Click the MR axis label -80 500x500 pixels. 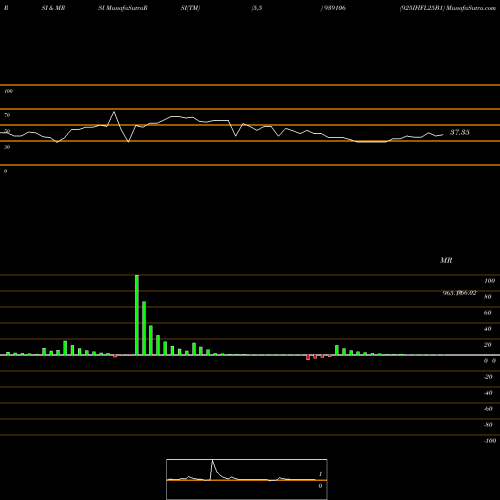(x=488, y=425)
